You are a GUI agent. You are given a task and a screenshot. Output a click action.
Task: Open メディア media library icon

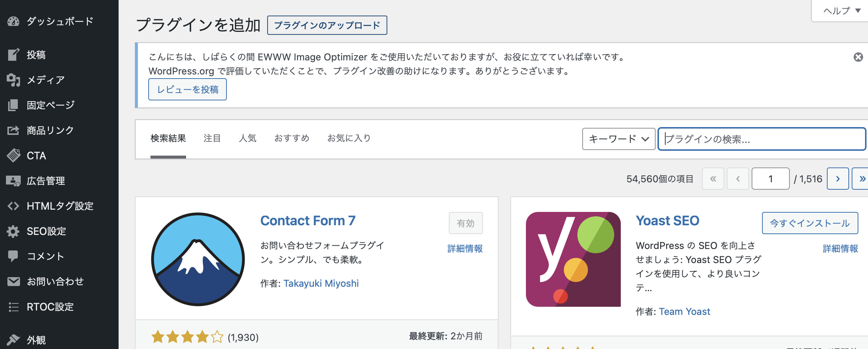13,80
